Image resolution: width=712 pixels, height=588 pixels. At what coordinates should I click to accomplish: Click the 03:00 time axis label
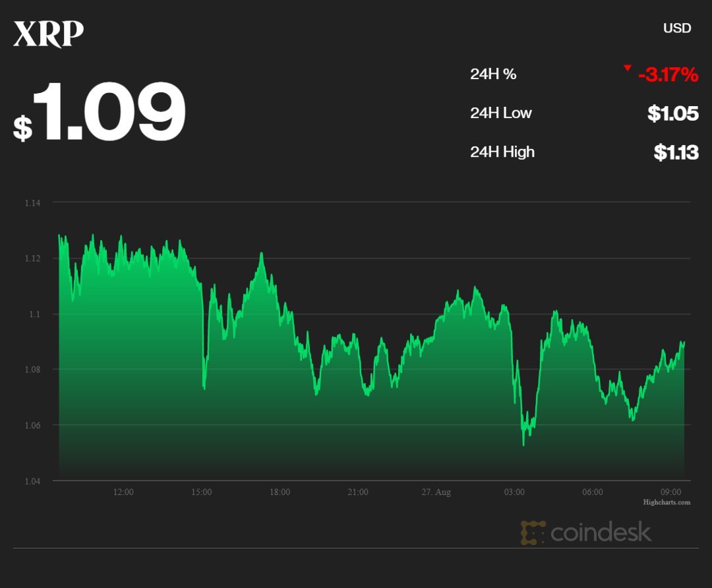pos(514,492)
